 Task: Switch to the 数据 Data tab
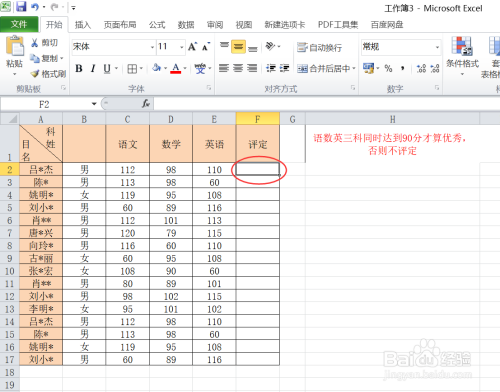click(186, 25)
